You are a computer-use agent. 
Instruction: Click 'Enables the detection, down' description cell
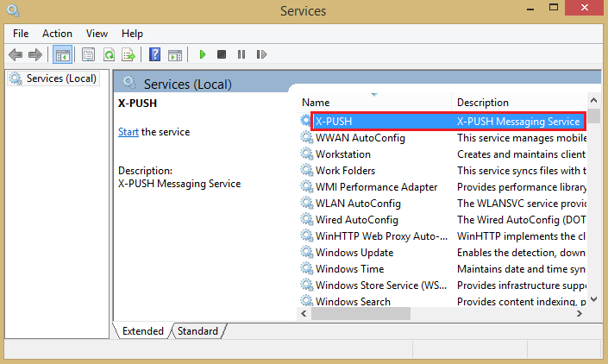point(521,253)
